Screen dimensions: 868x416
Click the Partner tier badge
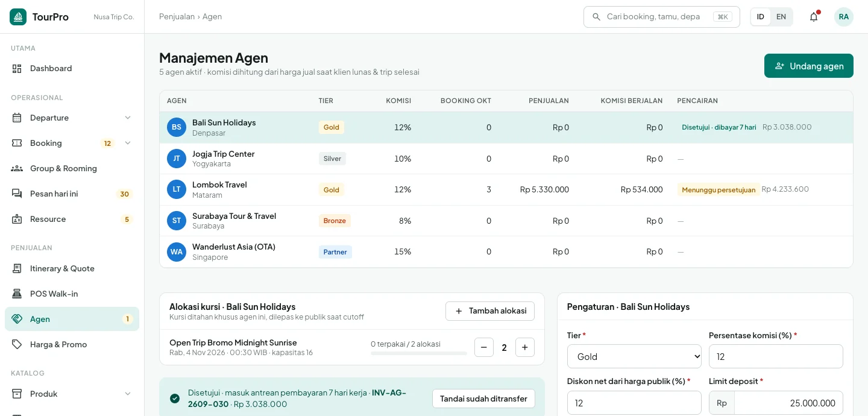(x=335, y=252)
